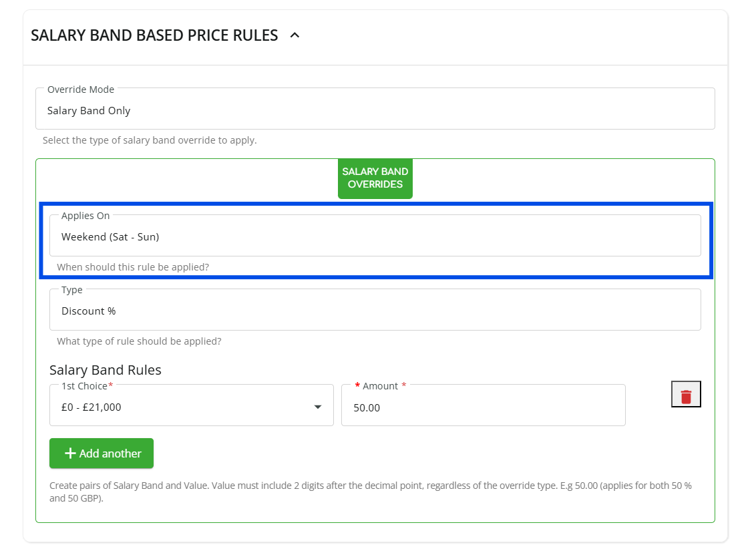Click the Amount field label
The height and width of the screenshot is (545, 756).
coord(380,386)
